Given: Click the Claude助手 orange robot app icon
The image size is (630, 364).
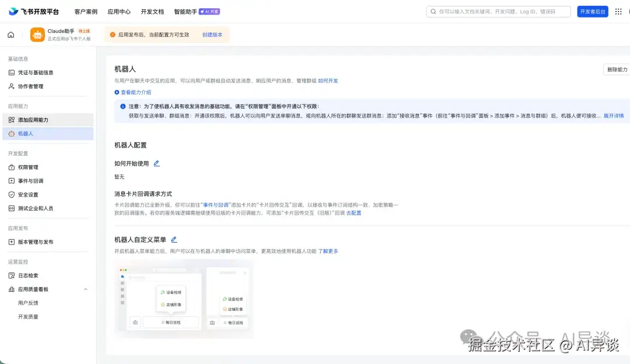Looking at the screenshot, I should click(37, 35).
